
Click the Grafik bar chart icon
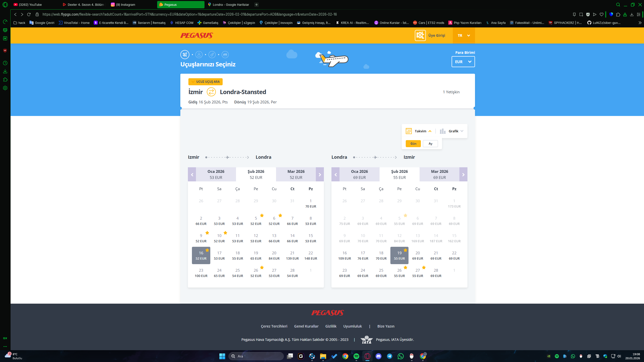tap(443, 131)
